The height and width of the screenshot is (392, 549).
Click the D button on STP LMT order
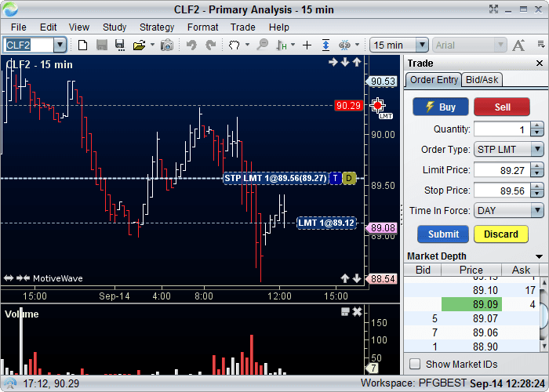pyautogui.click(x=349, y=178)
